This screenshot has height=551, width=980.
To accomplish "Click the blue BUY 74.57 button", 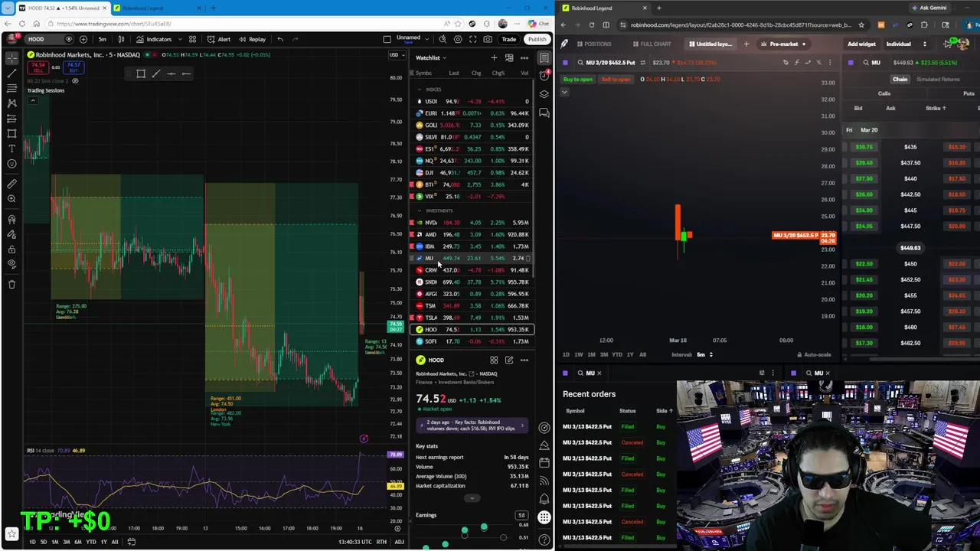I will tap(73, 67).
